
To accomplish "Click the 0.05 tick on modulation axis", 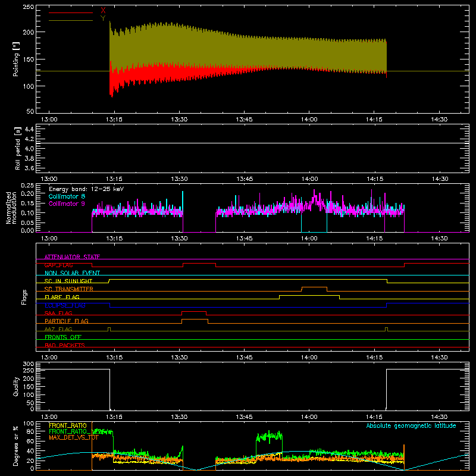I will pos(27,223).
